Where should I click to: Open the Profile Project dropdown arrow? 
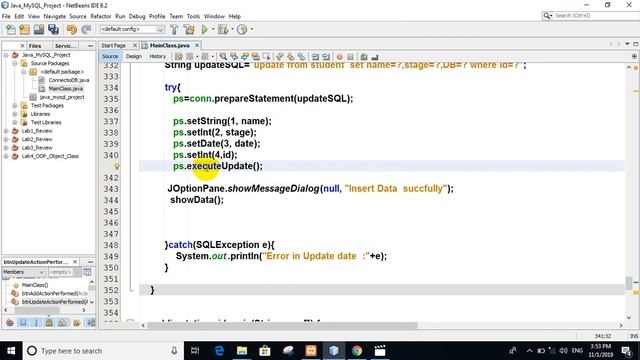tap(251, 29)
